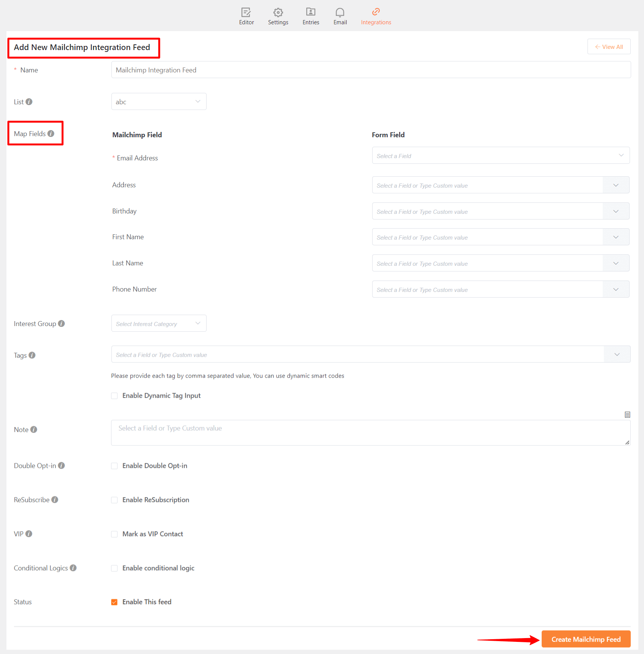The image size is (644, 654).
Task: Open the List dropdown showing abc
Action: pyautogui.click(x=159, y=102)
